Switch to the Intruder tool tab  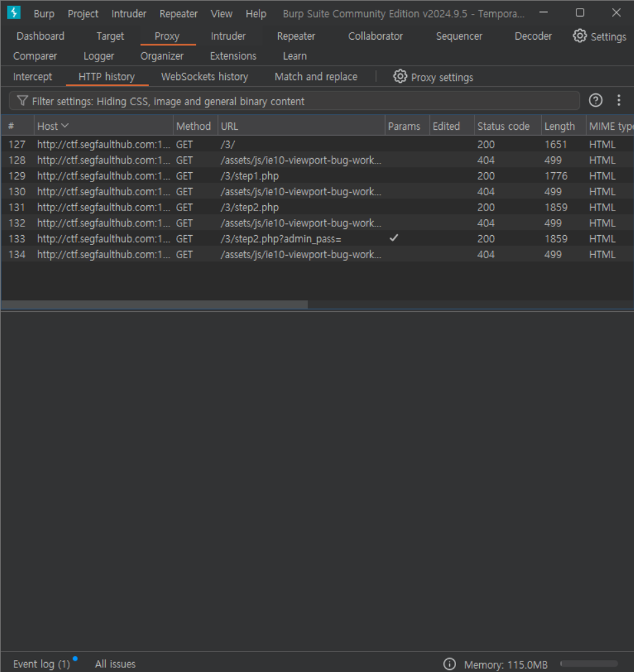228,36
